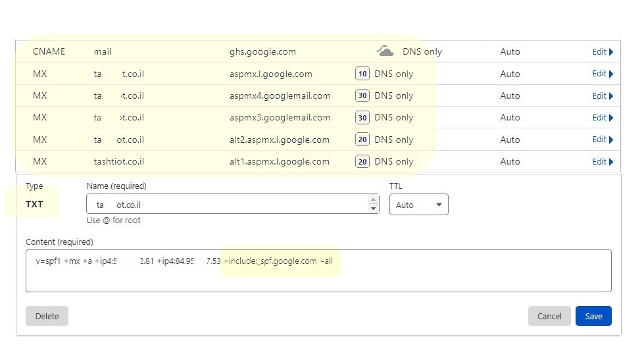Click priority badge 10 on aspmx.l.google.com row
This screenshot has height=364, width=644.
tap(362, 74)
